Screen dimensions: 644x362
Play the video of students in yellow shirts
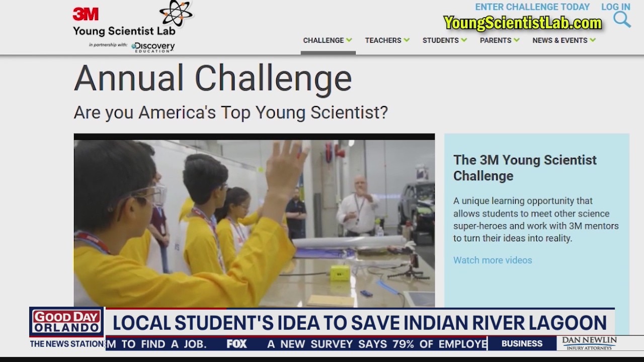click(254, 221)
